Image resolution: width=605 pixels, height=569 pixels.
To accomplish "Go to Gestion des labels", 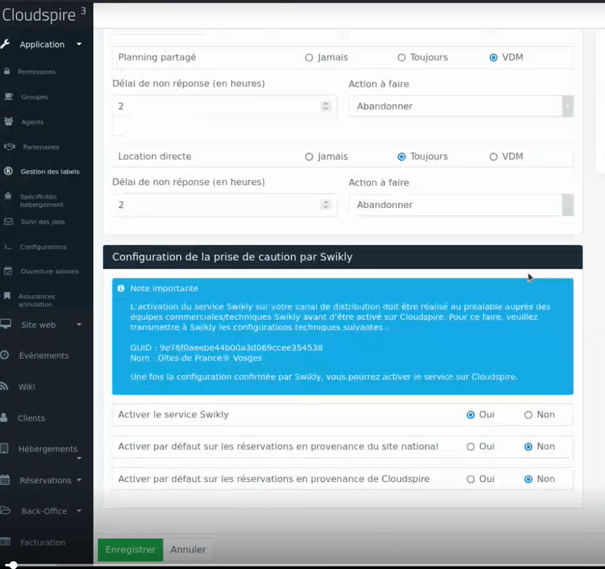I will pos(50,172).
